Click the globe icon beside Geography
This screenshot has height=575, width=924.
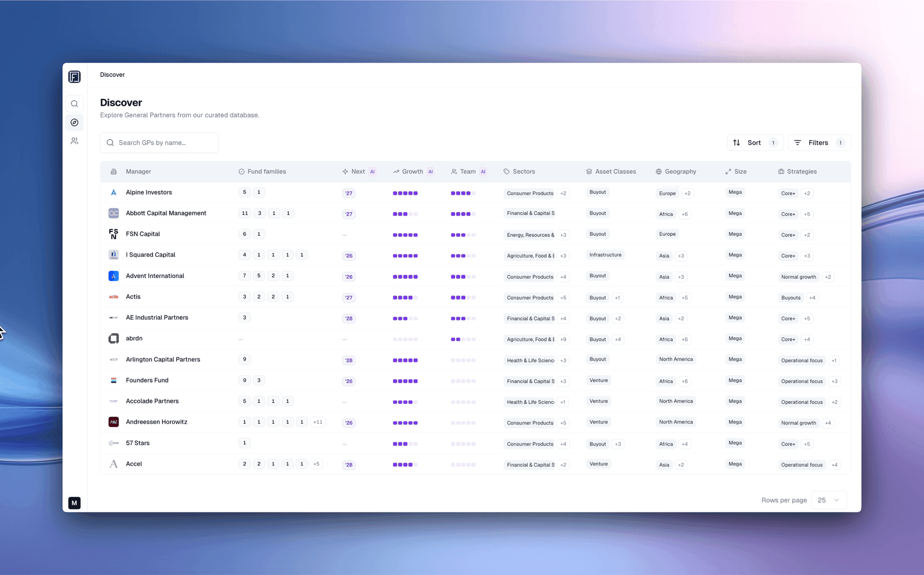tap(659, 172)
